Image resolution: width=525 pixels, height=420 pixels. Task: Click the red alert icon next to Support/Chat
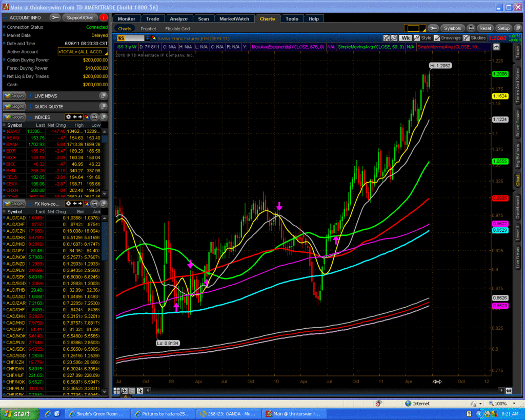click(x=104, y=17)
